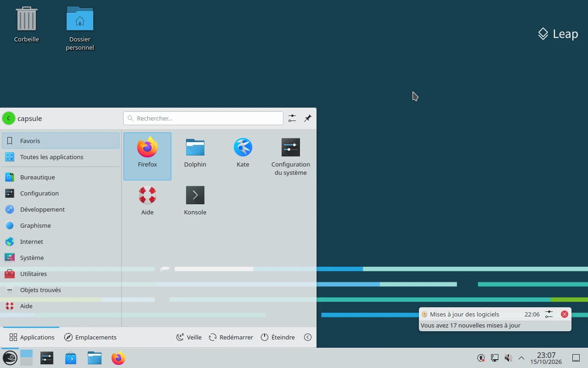Screen dimensions: 588x368
Task: Open Dolphin from the favorites grid
Action: 195,156
